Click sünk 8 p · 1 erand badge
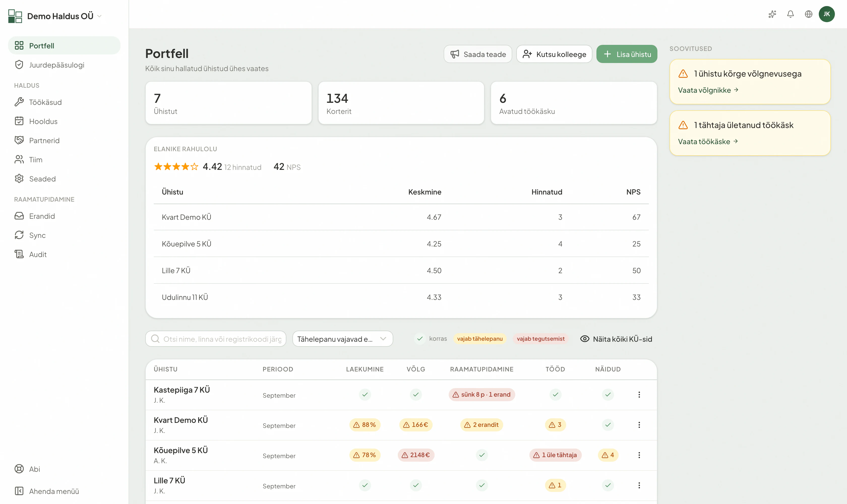The width and height of the screenshot is (847, 504). (x=482, y=394)
